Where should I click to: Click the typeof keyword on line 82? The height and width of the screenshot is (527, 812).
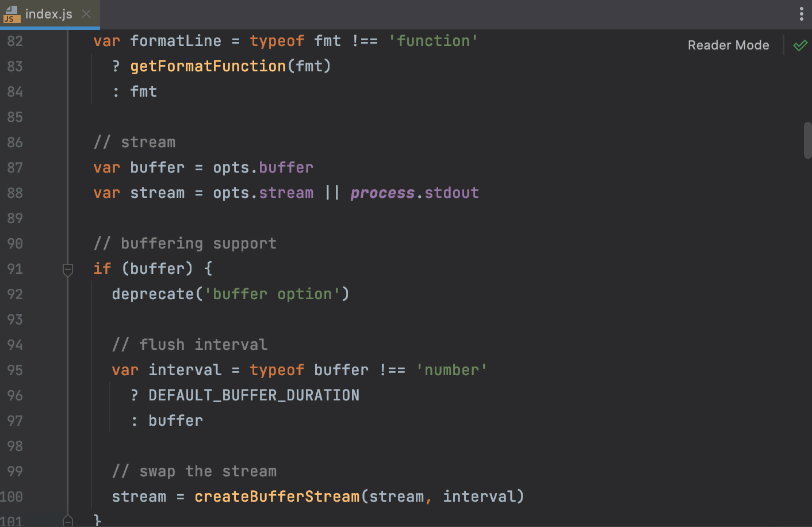(x=277, y=40)
